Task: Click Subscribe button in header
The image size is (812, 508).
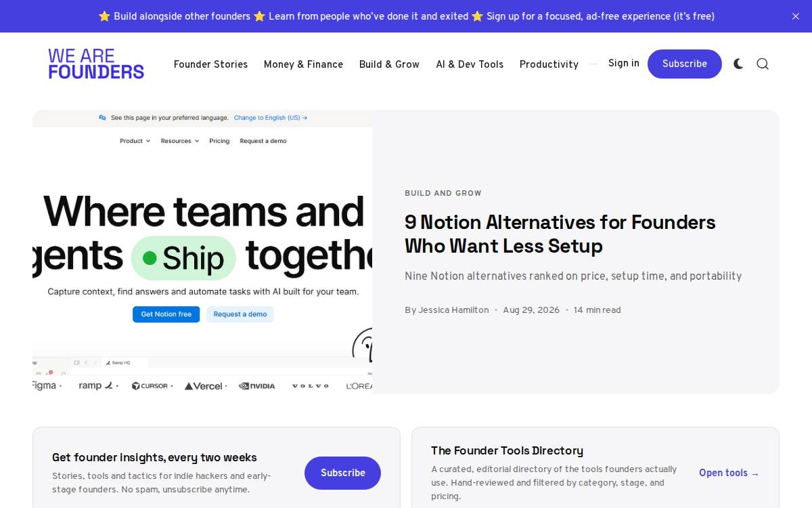Action: pyautogui.click(x=685, y=64)
